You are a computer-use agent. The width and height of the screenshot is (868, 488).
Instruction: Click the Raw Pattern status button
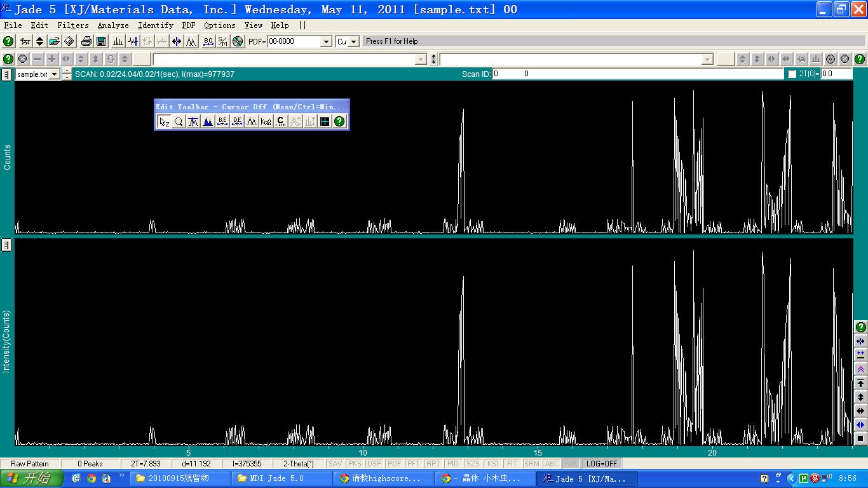pyautogui.click(x=30, y=464)
